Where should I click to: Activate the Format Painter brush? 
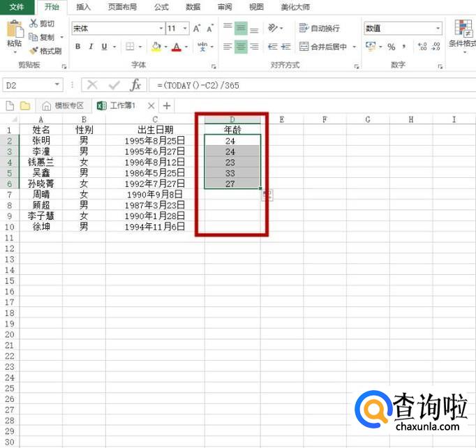(34, 51)
